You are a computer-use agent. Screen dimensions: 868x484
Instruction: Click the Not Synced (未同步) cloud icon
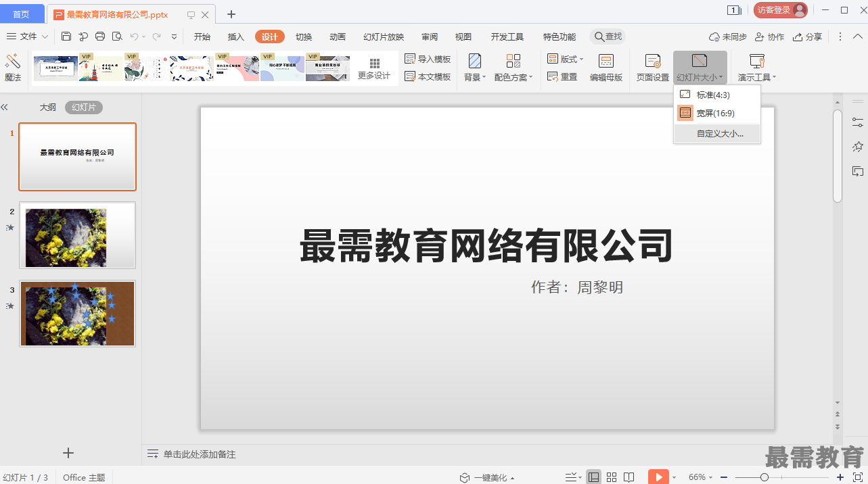(x=728, y=37)
